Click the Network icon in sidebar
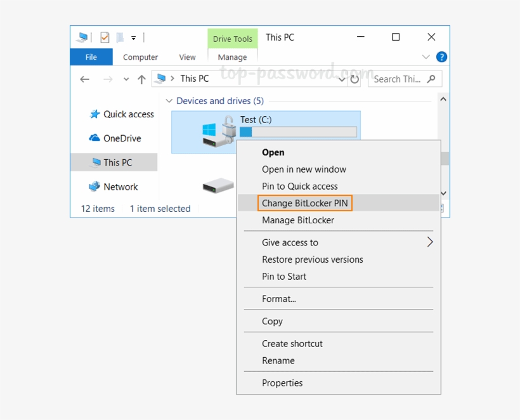 (94, 187)
